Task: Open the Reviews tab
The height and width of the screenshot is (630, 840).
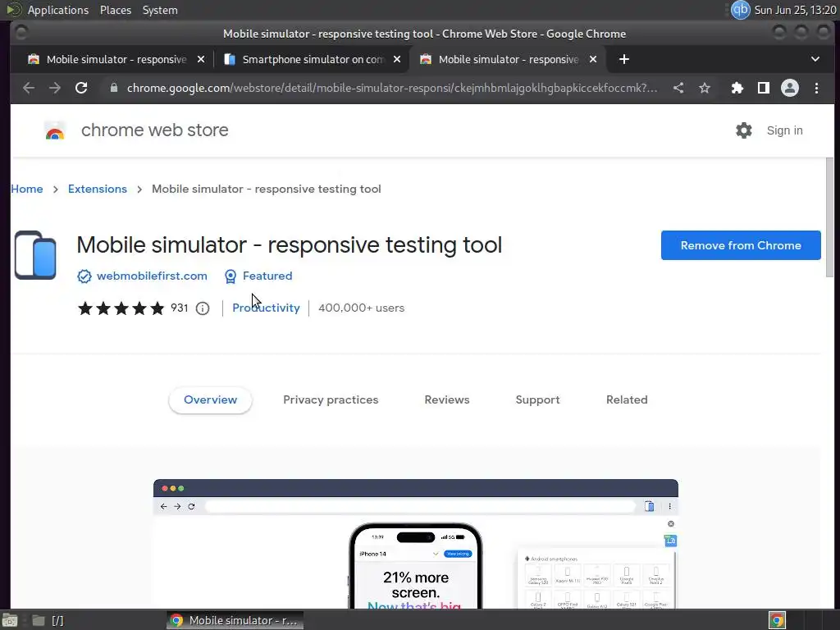Action: [x=447, y=400]
